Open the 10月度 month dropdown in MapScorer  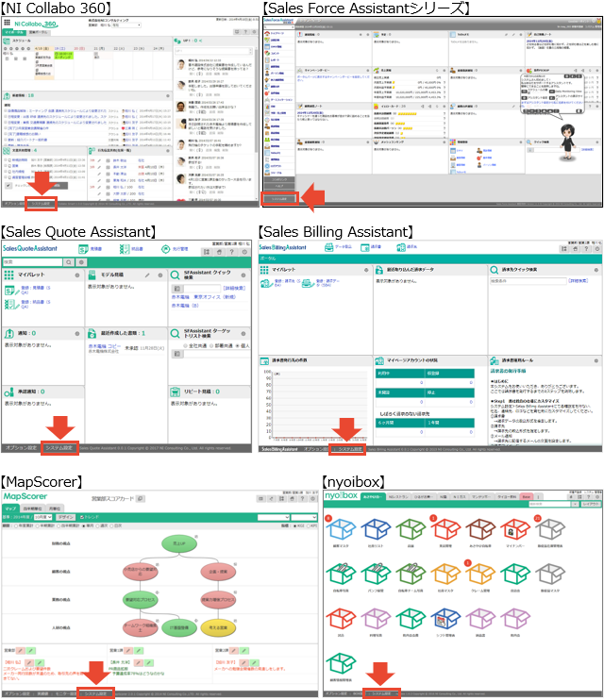(x=43, y=517)
